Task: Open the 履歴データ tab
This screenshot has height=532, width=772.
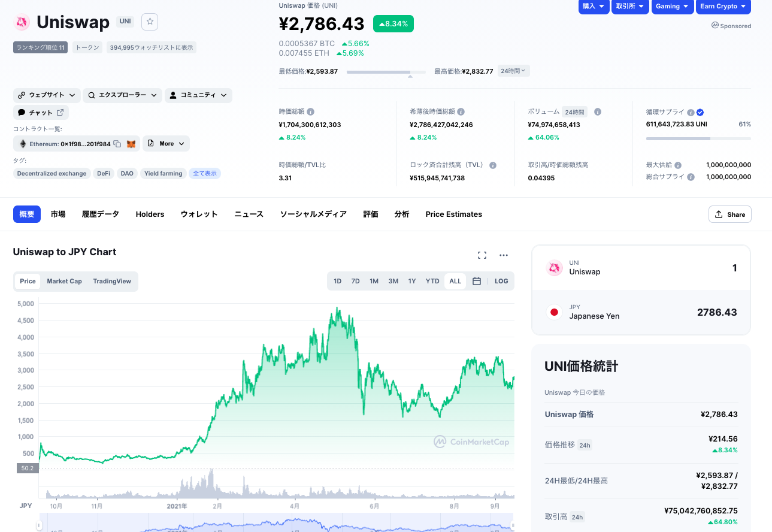Action: [101, 214]
